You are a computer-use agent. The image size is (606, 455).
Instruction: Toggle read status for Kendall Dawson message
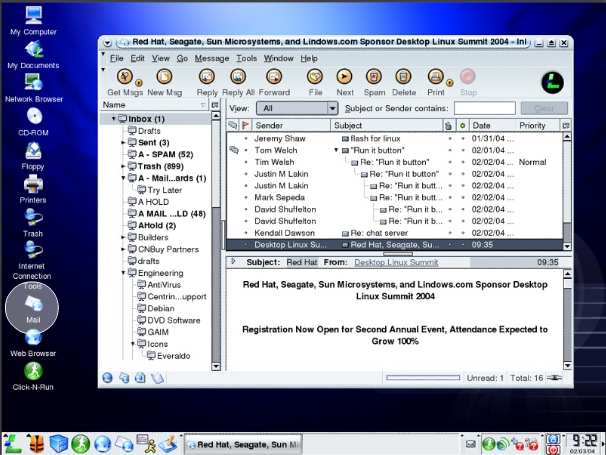[463, 233]
